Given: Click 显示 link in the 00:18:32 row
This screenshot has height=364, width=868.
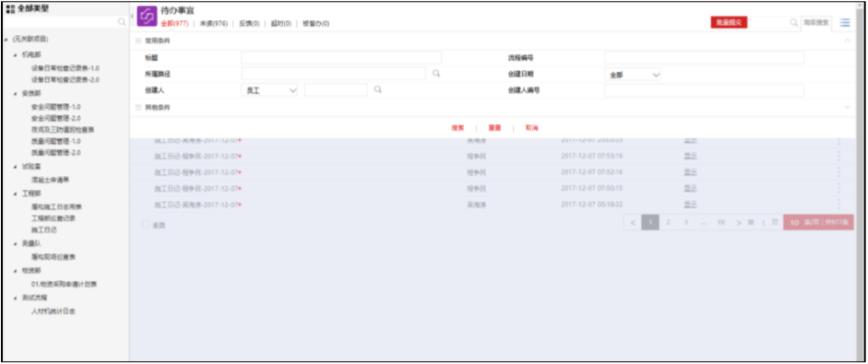Looking at the screenshot, I should pos(690,205).
